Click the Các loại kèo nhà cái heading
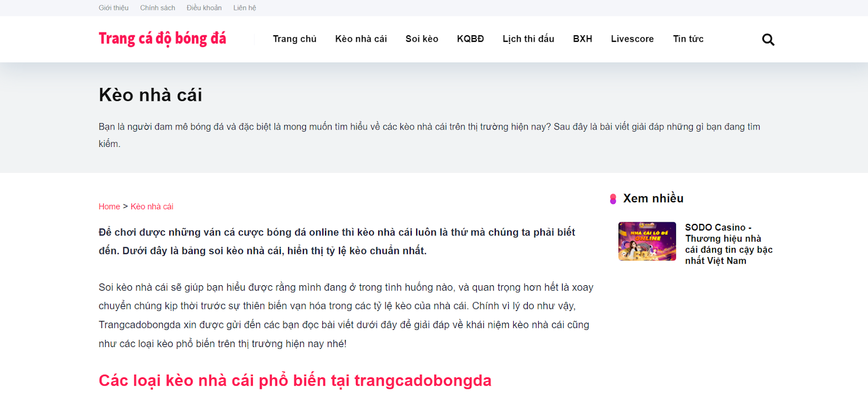This screenshot has width=868, height=398. (x=295, y=381)
